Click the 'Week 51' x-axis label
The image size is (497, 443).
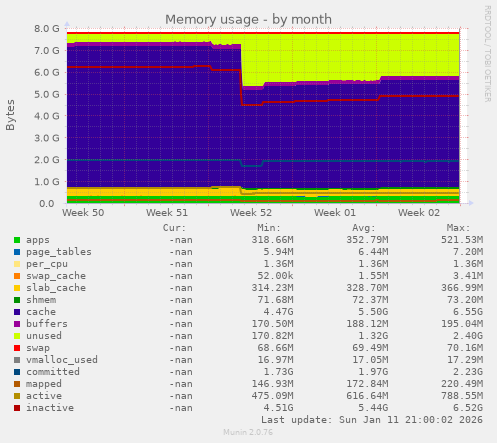pyautogui.click(x=167, y=213)
